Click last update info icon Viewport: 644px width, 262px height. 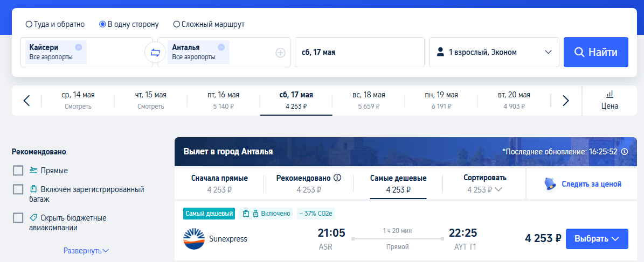click(625, 152)
